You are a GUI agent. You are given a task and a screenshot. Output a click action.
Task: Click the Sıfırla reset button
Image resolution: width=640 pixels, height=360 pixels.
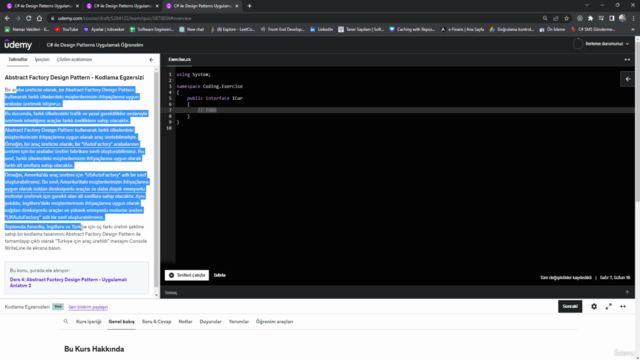220,275
